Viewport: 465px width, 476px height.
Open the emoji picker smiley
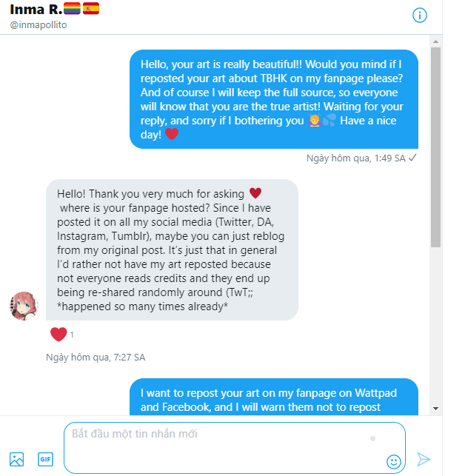[x=394, y=462]
